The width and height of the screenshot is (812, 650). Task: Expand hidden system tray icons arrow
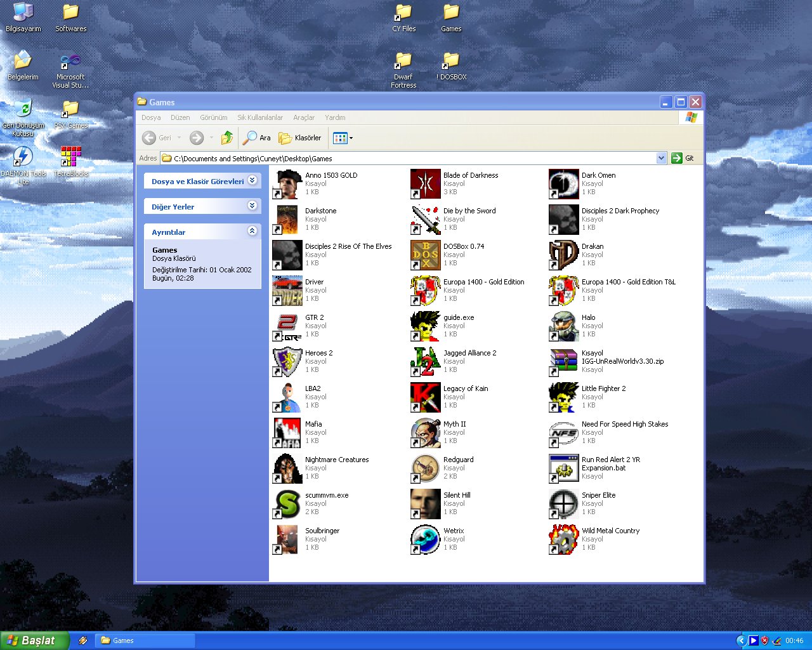tap(740, 640)
